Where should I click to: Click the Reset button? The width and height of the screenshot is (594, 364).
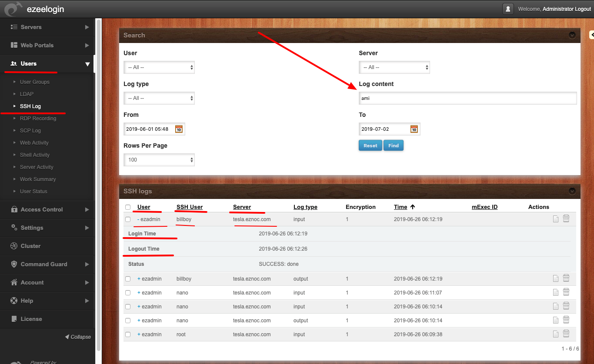click(x=370, y=146)
